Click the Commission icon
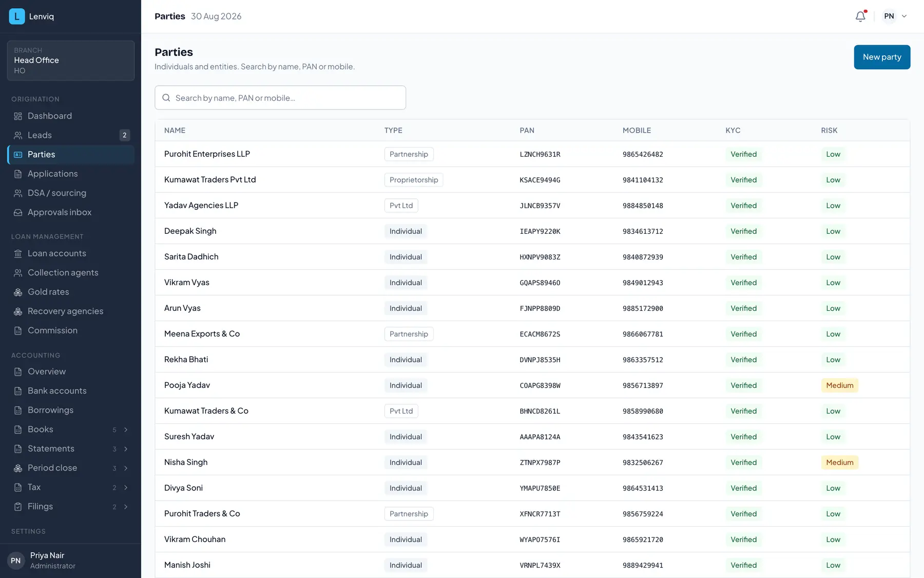Image resolution: width=924 pixels, height=578 pixels. pyautogui.click(x=18, y=331)
